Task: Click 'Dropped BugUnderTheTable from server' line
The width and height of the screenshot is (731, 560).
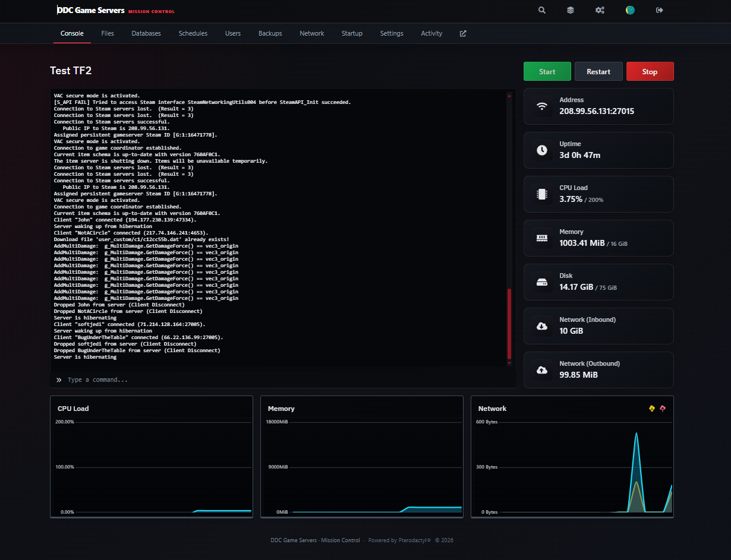Action: point(137,350)
